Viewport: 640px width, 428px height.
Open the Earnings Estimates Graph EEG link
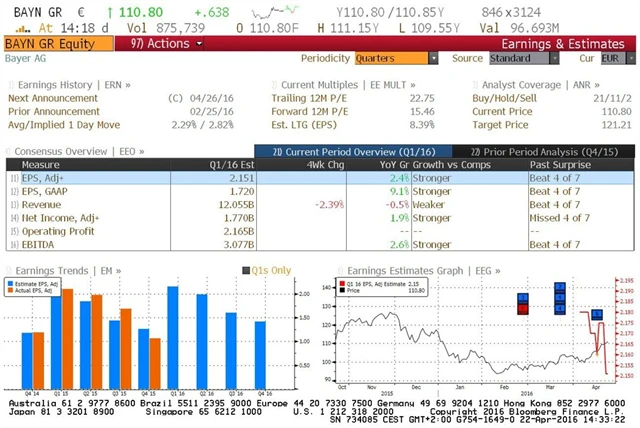point(403,270)
